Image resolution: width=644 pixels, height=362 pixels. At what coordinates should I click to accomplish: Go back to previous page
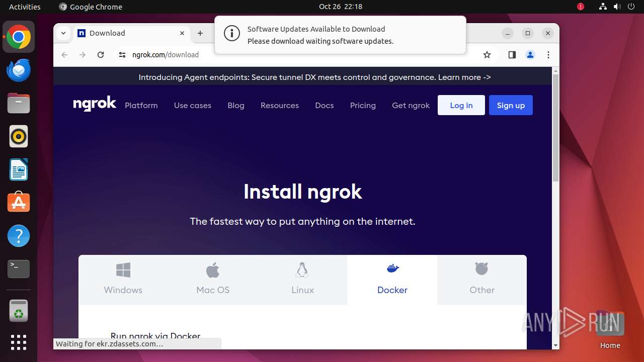64,55
